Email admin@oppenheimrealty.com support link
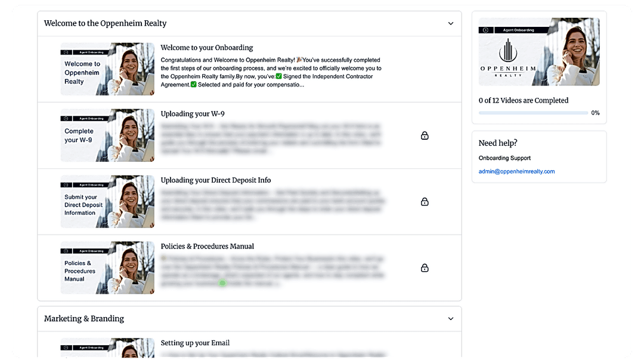This screenshot has width=644, height=363. coord(516,171)
